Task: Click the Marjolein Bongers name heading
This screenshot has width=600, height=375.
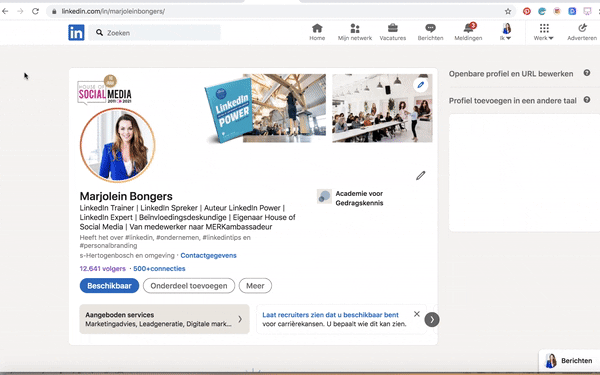Action: [126, 196]
